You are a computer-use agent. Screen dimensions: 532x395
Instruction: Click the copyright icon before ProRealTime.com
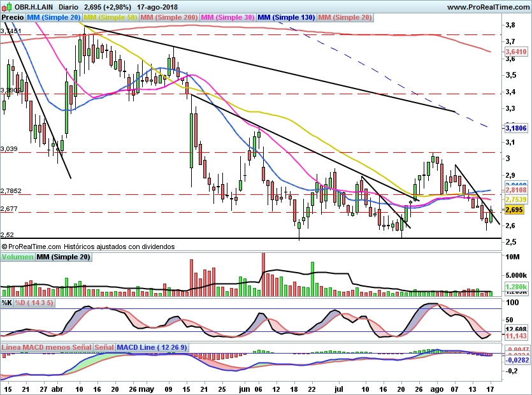pyautogui.click(x=4, y=246)
